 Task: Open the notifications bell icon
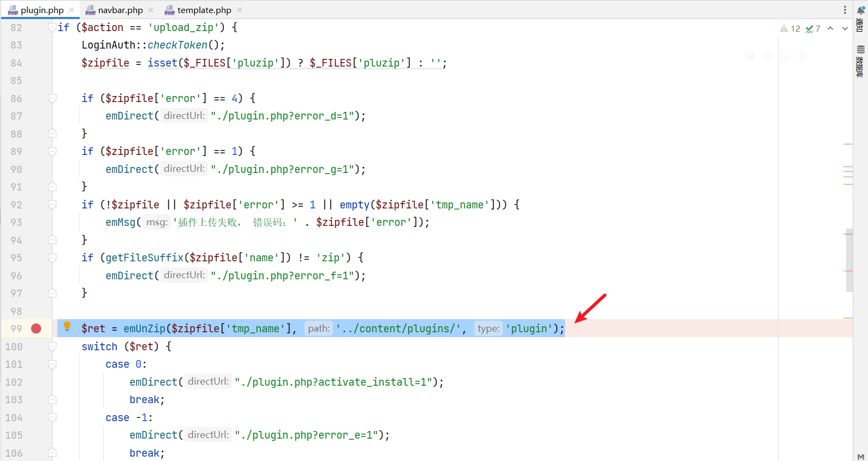[x=861, y=10]
